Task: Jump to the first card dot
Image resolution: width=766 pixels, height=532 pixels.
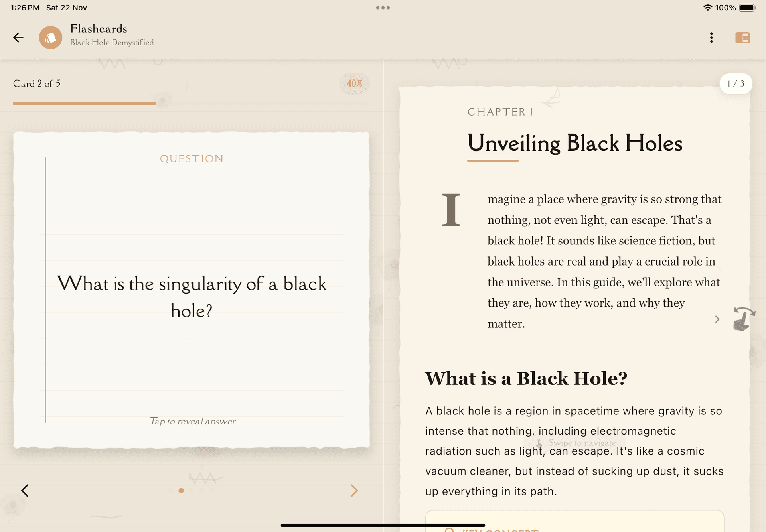Action: [x=171, y=491]
